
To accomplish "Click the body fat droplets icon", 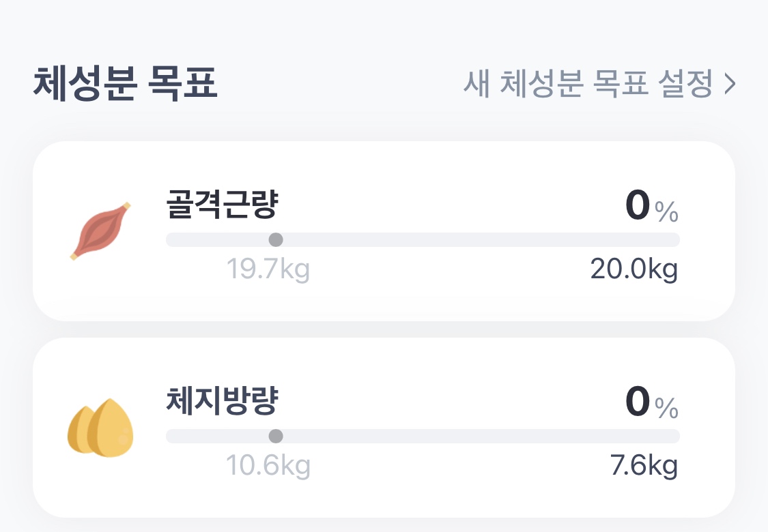I will tap(100, 428).
